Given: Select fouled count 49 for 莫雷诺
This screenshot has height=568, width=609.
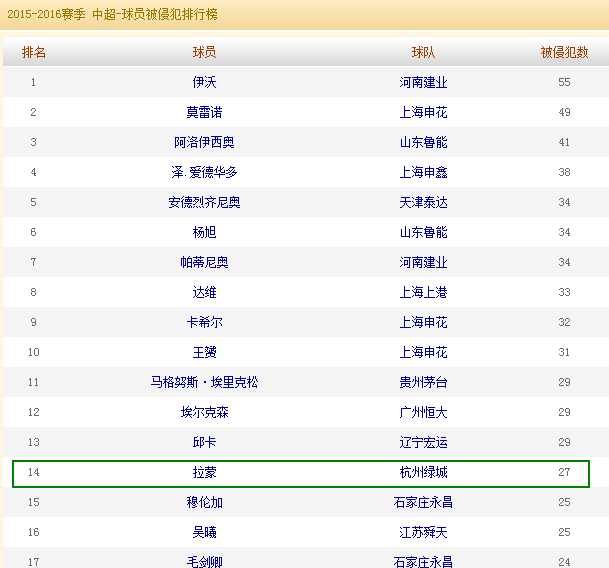Looking at the screenshot, I should tap(564, 112).
